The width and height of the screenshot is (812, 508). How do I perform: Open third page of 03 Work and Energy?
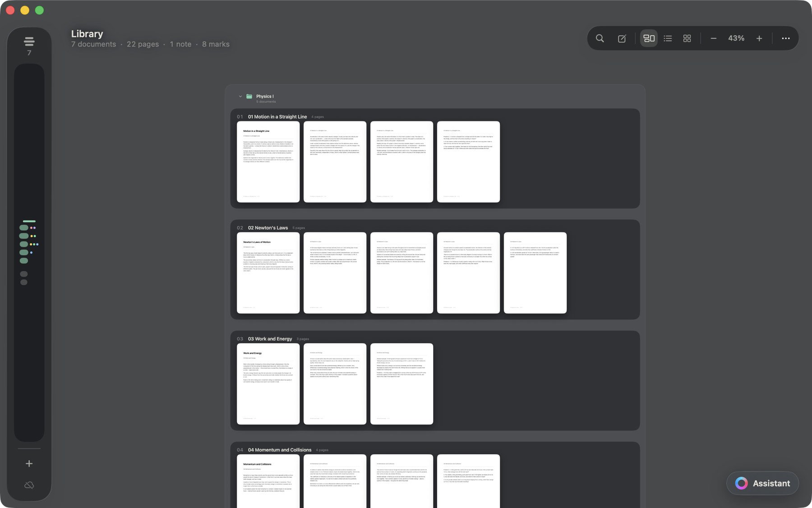click(401, 384)
